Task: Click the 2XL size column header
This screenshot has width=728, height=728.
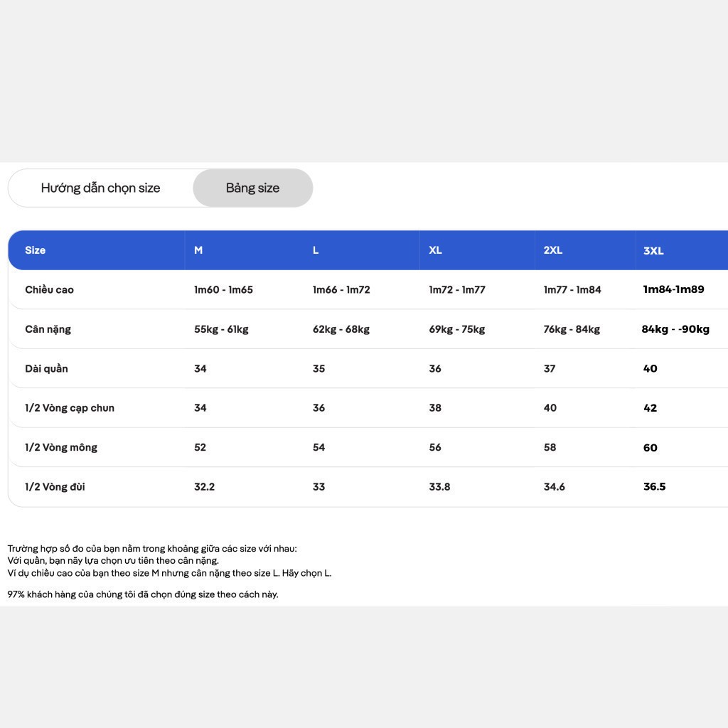Action: (553, 250)
